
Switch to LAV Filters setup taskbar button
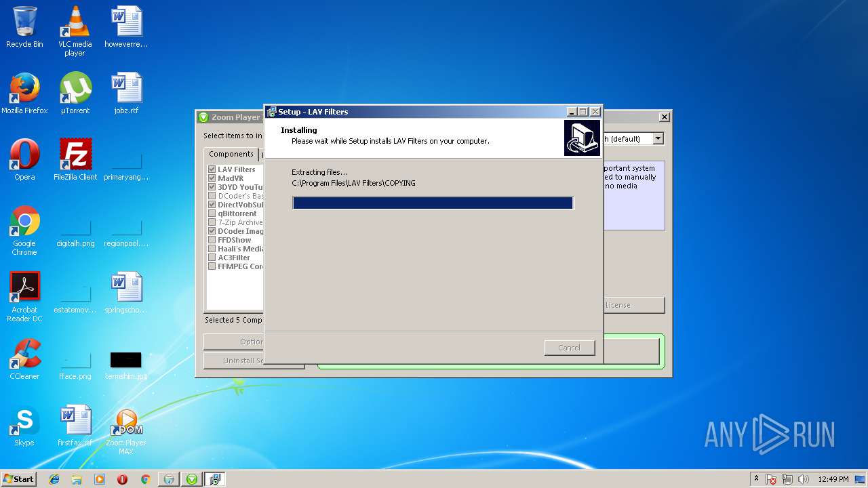(x=215, y=479)
